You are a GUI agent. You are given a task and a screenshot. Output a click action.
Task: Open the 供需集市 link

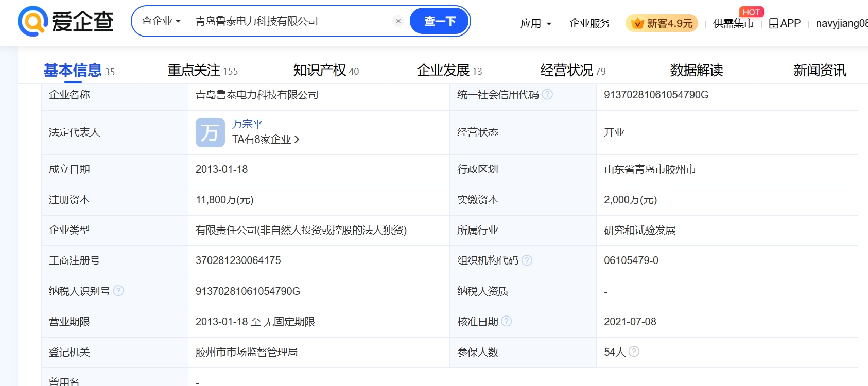tap(734, 23)
